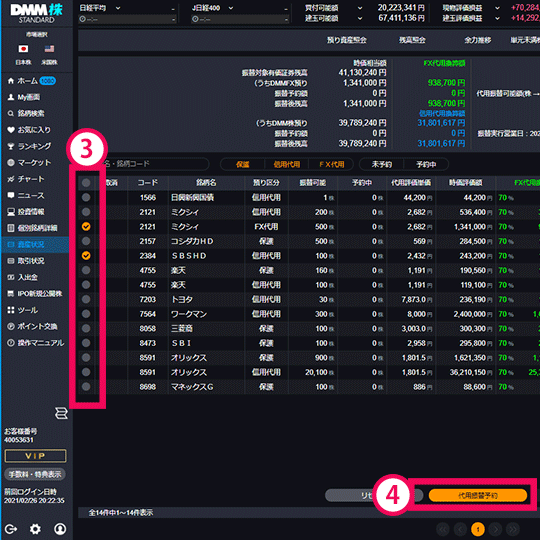Image resolution: width=540 pixels, height=540 pixels.
Task: Open 個別銘柄詳細 in the sidebar
Action: click(x=32, y=228)
